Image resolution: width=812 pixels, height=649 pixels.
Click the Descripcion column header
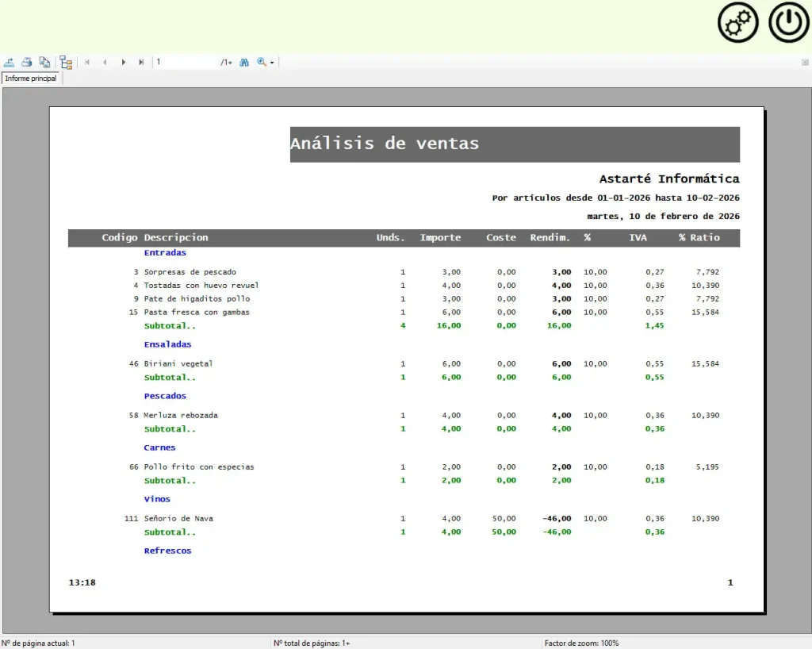[176, 238]
